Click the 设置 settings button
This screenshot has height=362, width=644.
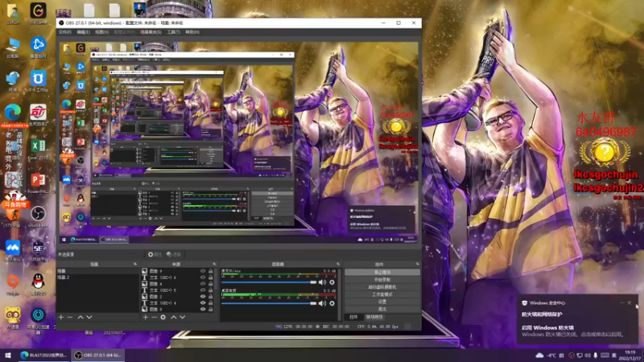pyautogui.click(x=382, y=302)
